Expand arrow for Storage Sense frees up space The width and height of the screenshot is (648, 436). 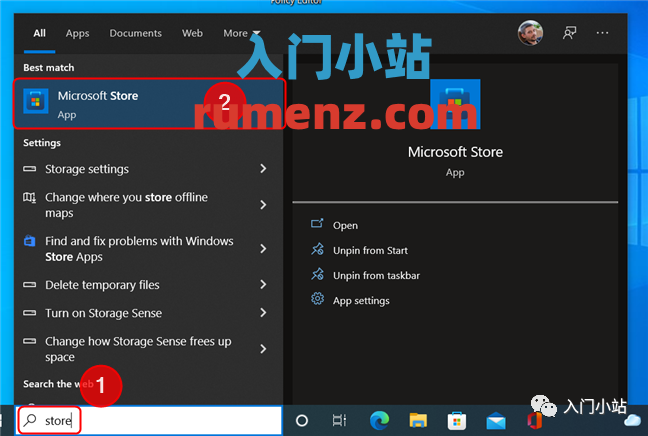[263, 349]
